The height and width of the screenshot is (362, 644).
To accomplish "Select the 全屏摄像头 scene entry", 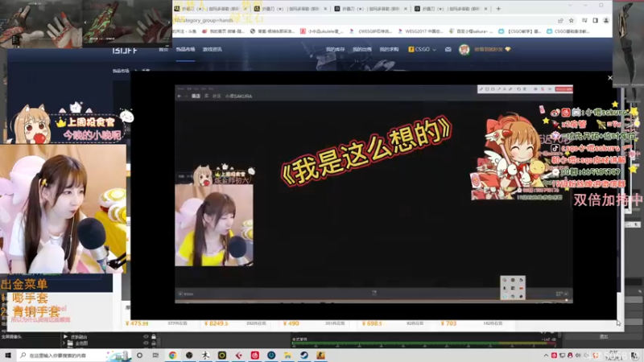I will (11, 336).
